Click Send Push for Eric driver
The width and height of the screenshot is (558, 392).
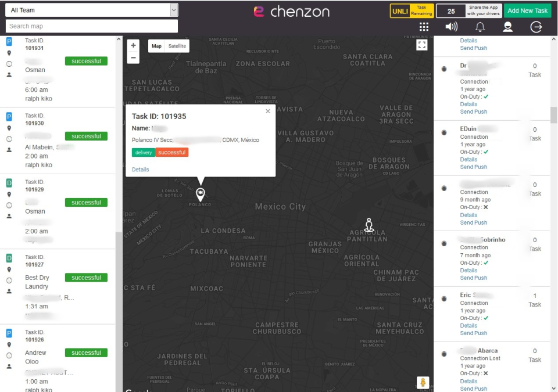[474, 333]
